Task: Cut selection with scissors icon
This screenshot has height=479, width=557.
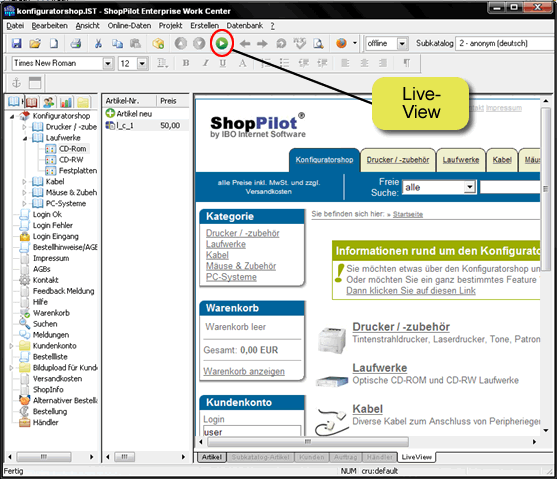Action: click(98, 43)
